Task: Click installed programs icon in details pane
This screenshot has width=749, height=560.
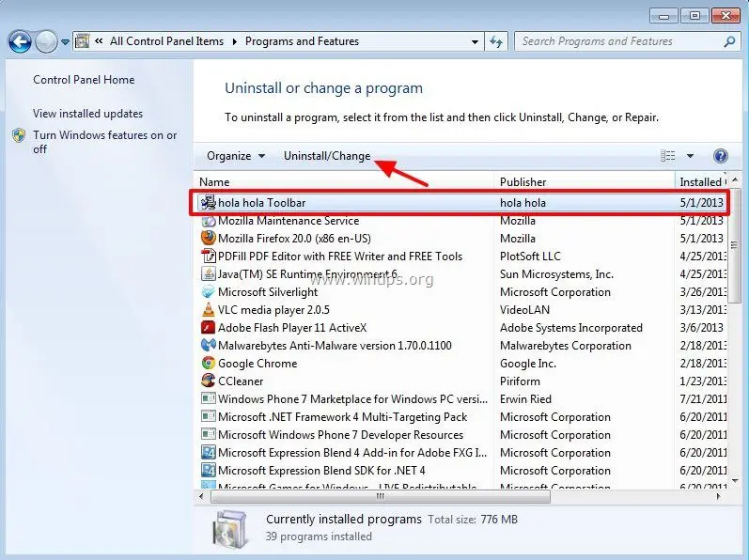Action: (x=231, y=529)
